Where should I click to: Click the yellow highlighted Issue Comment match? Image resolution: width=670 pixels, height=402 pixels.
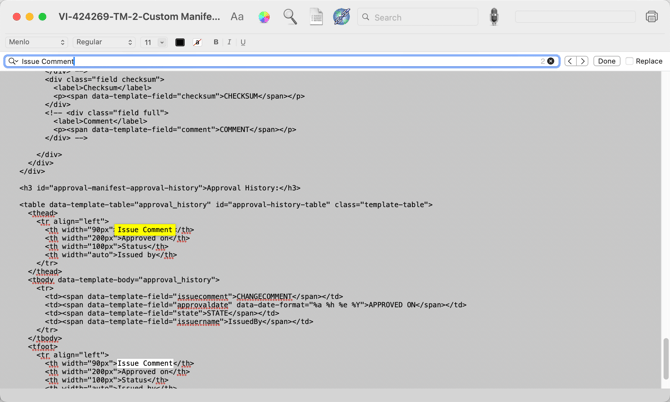[145, 230]
